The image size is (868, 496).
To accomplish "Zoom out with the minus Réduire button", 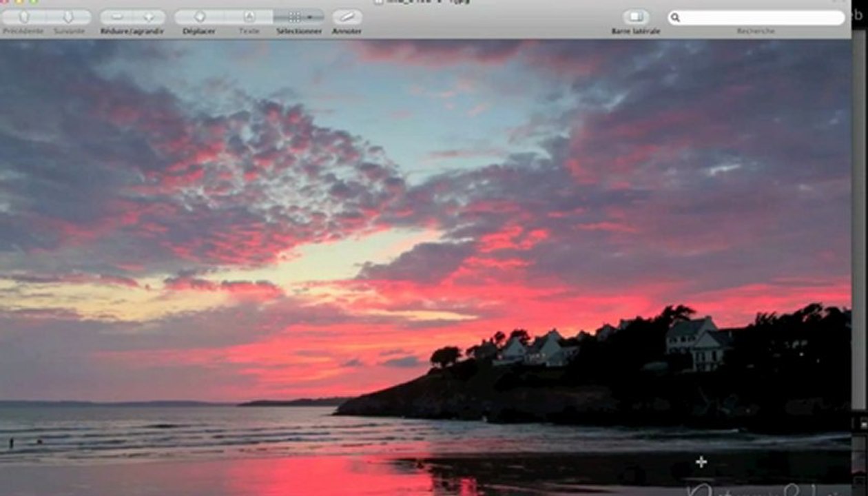I will click(116, 17).
